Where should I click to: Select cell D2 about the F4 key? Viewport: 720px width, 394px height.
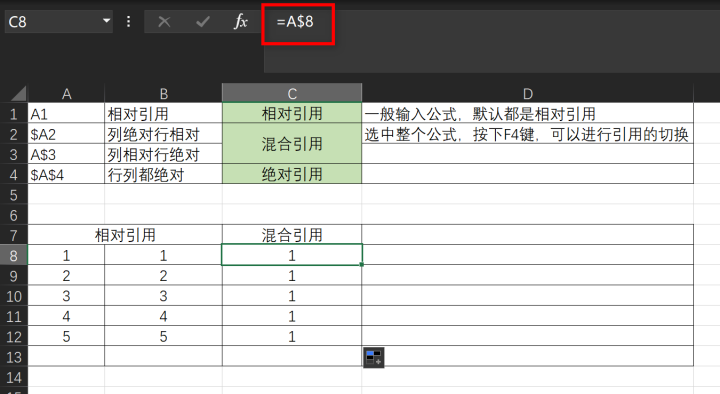tap(528, 134)
